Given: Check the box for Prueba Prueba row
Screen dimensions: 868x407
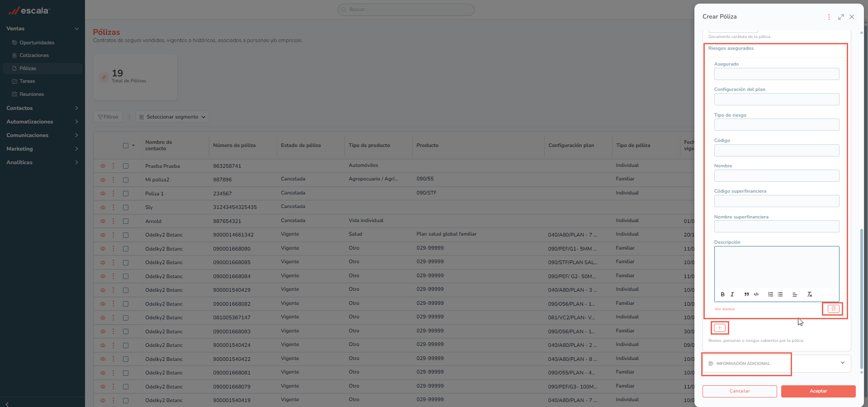Looking at the screenshot, I should (126, 166).
